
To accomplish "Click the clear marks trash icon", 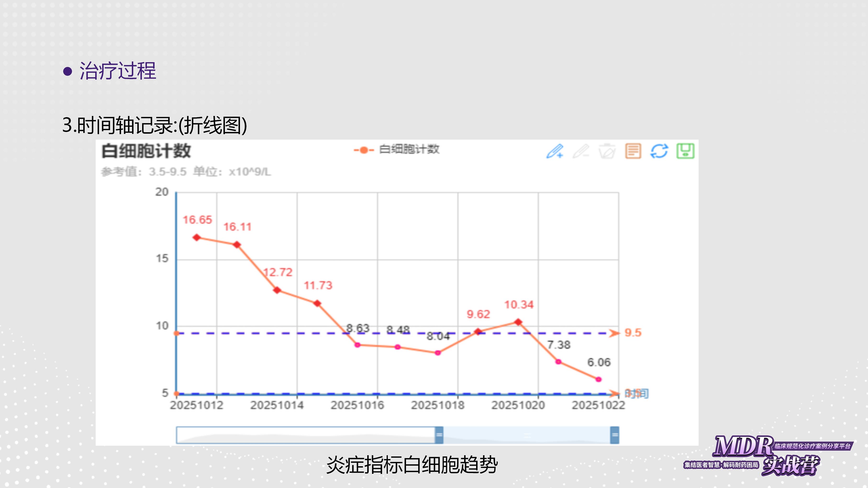I will click(607, 151).
